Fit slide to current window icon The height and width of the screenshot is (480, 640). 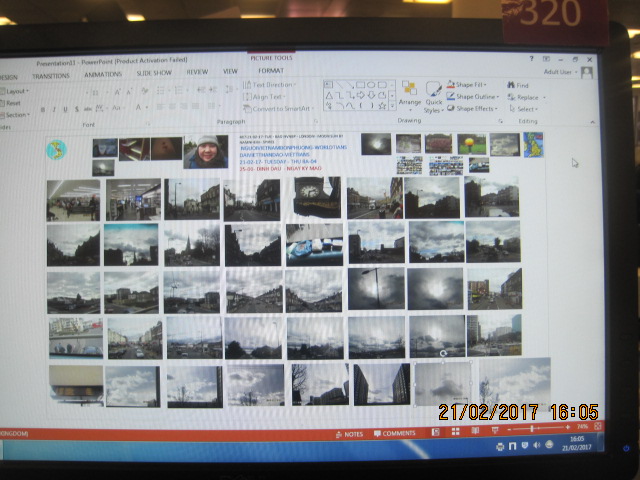598,426
